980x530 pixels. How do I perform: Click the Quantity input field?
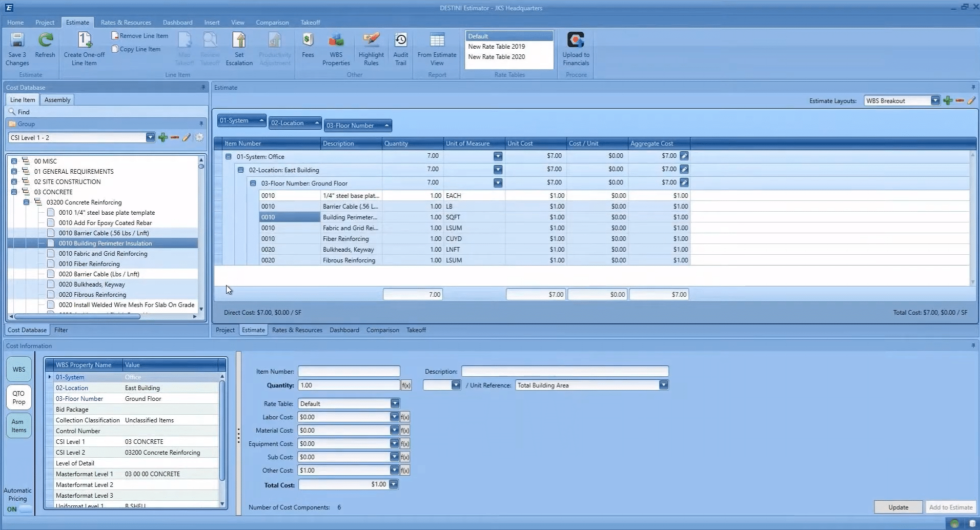349,385
